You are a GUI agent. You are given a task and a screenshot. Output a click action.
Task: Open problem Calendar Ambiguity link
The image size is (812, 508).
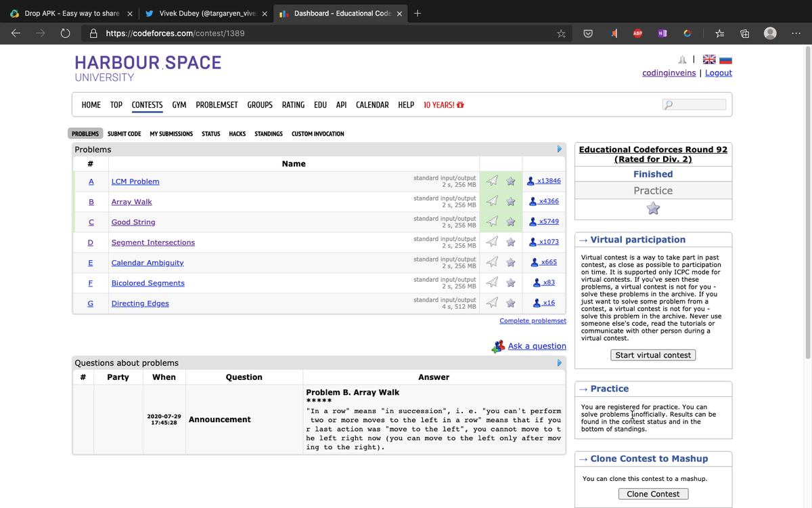(x=148, y=263)
